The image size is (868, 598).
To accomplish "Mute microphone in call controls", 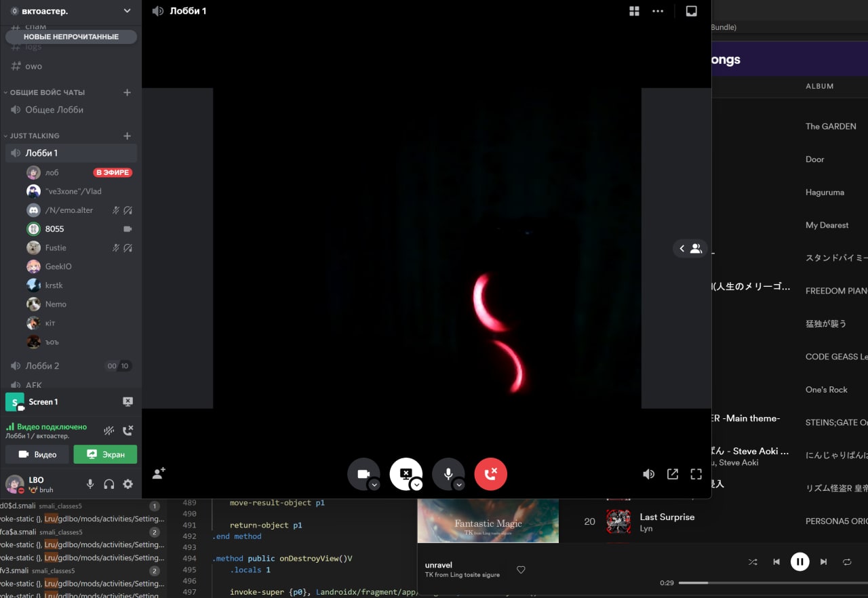I will [x=448, y=474].
